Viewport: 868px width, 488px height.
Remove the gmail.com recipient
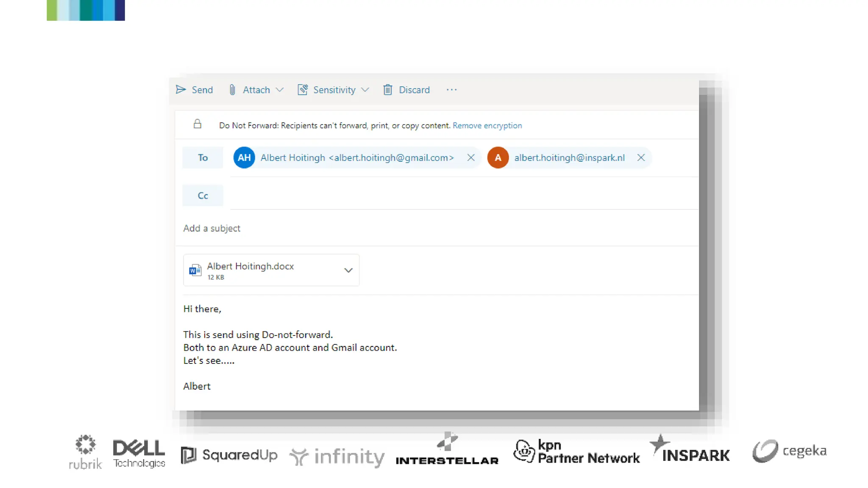470,158
